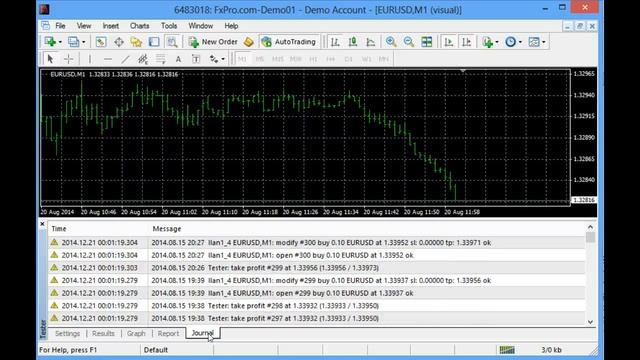
Task: Expand the Arrows objects dropdown arrow
Action: click(x=223, y=59)
